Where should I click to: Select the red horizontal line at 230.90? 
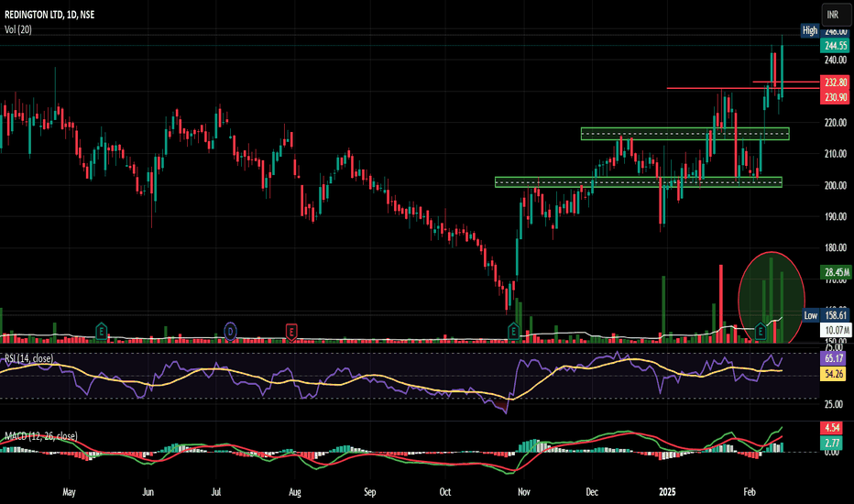(x=743, y=88)
